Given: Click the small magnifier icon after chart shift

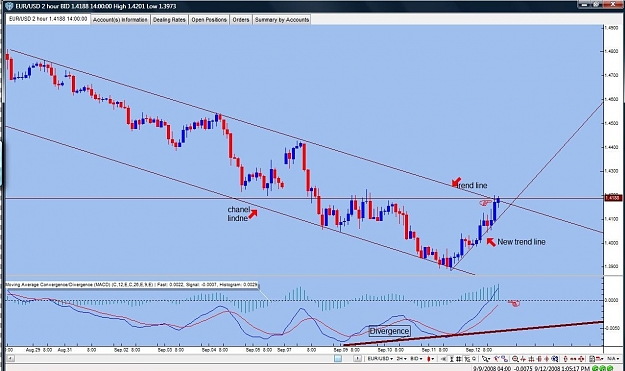Looking at the screenshot, I should (x=474, y=359).
